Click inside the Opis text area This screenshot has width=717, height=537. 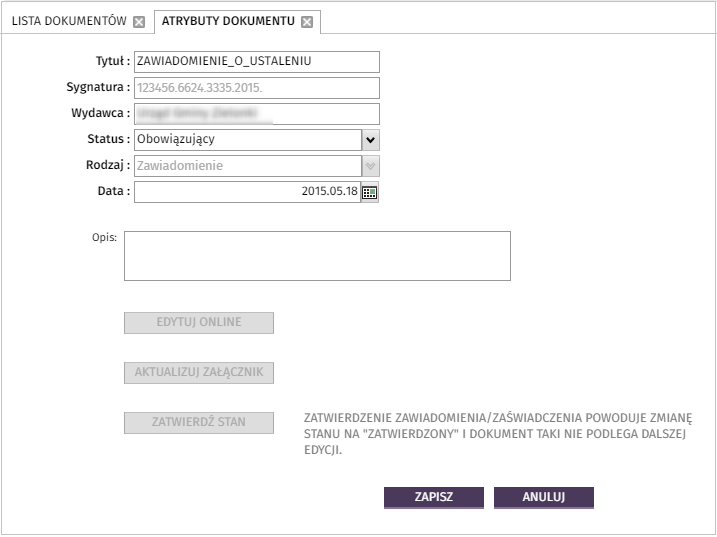[x=317, y=256]
